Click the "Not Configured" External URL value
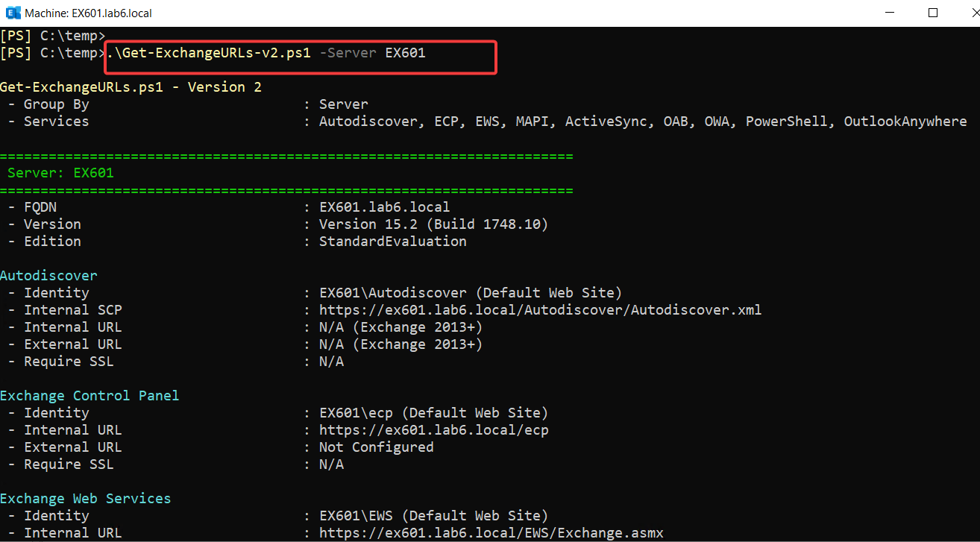This screenshot has width=980, height=542. pos(376,447)
